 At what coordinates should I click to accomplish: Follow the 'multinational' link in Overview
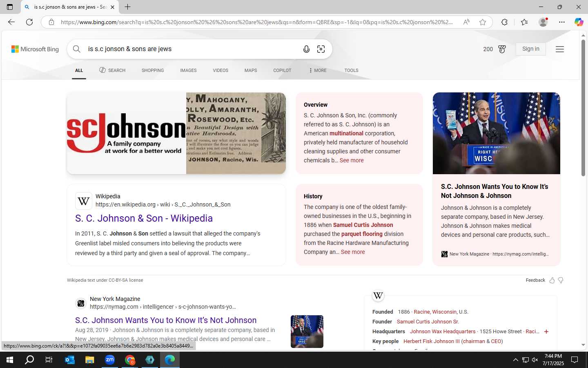[x=346, y=133]
